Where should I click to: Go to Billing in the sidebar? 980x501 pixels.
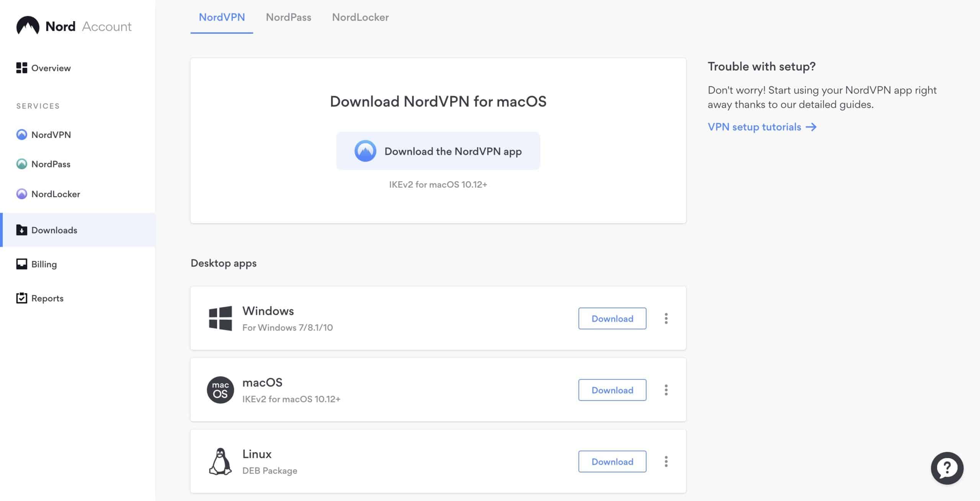pos(78,264)
